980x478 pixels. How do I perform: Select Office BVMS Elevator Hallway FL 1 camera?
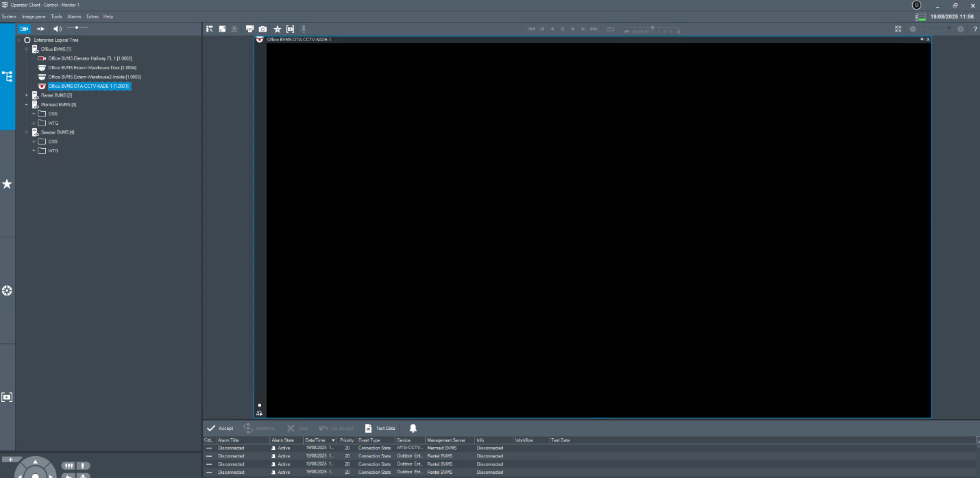[x=90, y=58]
